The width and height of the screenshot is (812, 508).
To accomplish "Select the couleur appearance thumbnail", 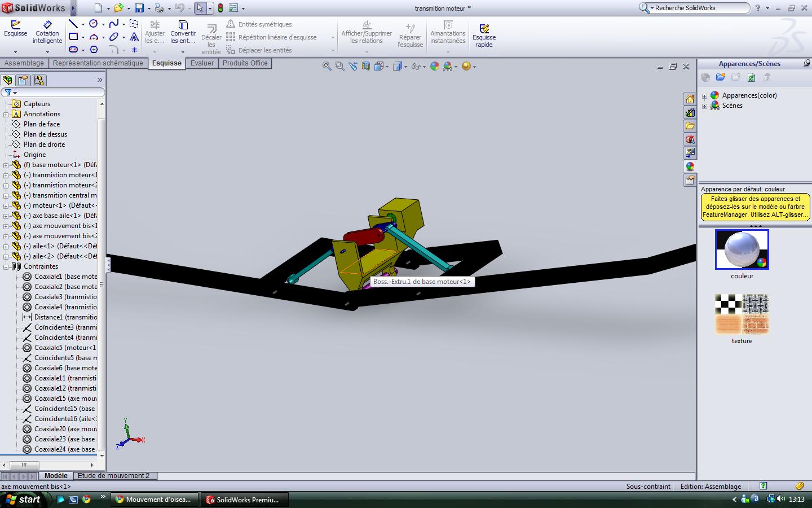I will [x=742, y=249].
